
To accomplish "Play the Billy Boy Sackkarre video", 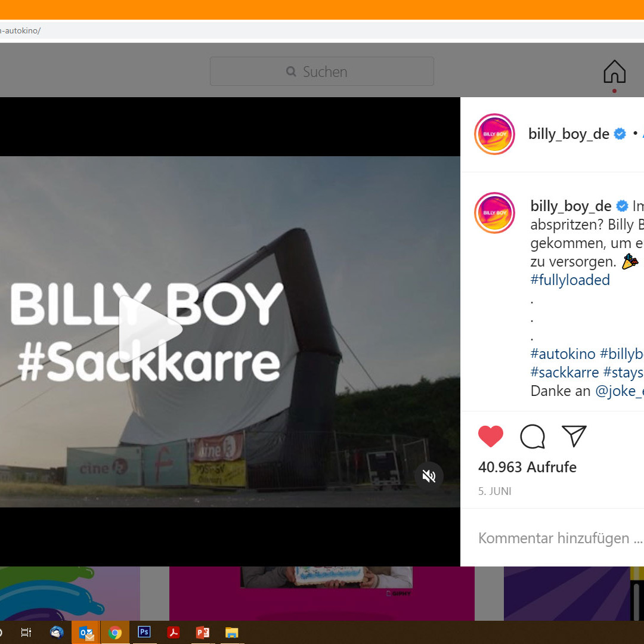I will (x=150, y=329).
